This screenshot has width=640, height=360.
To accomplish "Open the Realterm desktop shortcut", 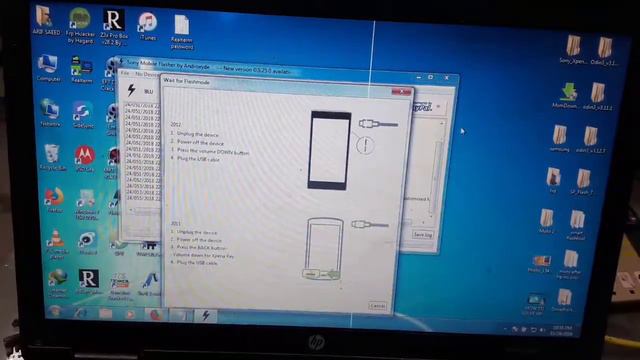I will click(81, 69).
